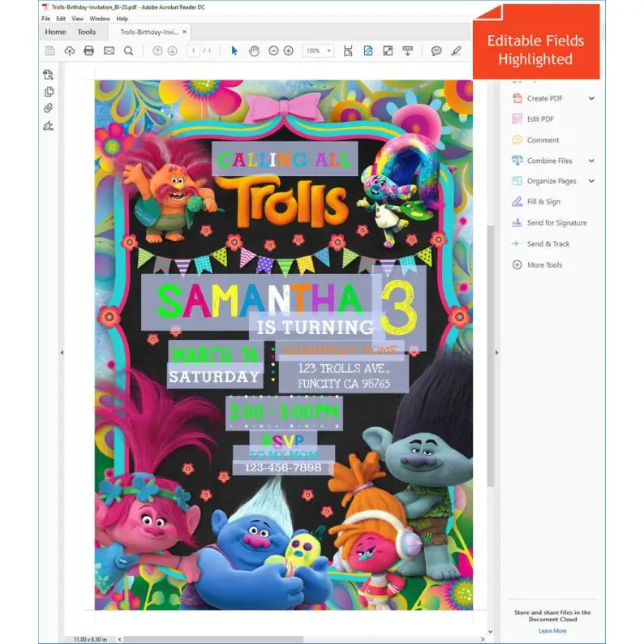The width and height of the screenshot is (644, 644).
Task: Switch to the Home tab
Action: [x=55, y=32]
